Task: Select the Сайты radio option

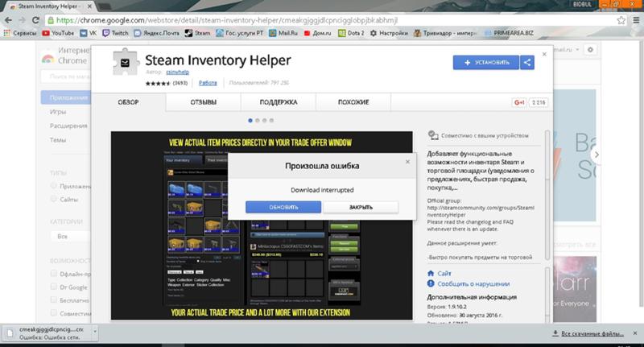Action: click(x=53, y=199)
